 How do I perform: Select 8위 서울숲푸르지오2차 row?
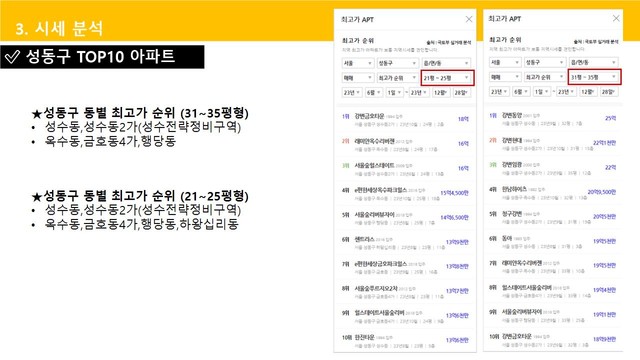click(x=405, y=291)
